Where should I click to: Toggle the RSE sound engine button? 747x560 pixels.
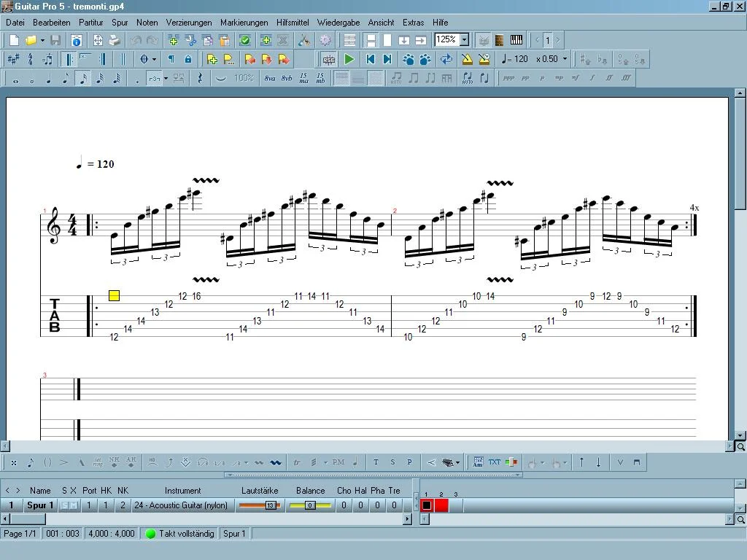coord(329,59)
